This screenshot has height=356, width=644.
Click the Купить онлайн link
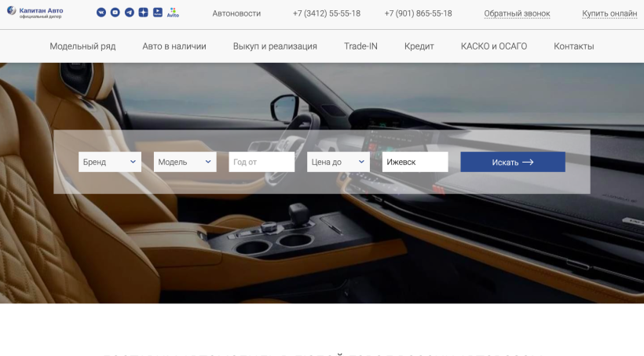tap(609, 13)
